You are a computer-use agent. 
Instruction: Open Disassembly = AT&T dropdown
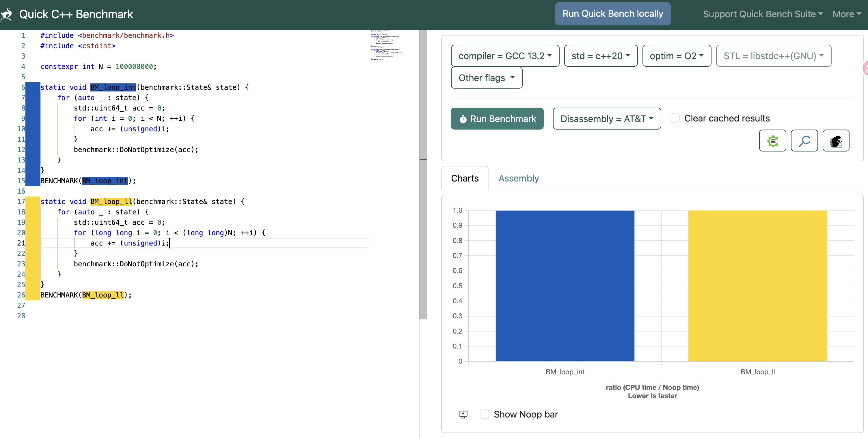[x=606, y=119]
